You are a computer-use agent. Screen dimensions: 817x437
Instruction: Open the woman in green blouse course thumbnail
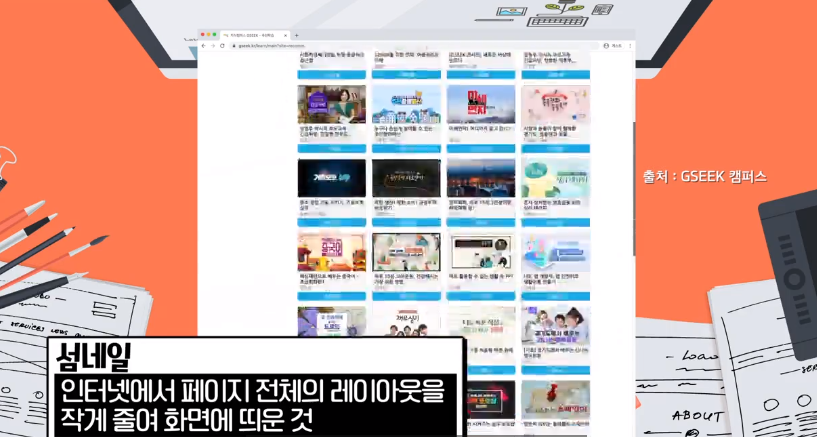click(331, 104)
